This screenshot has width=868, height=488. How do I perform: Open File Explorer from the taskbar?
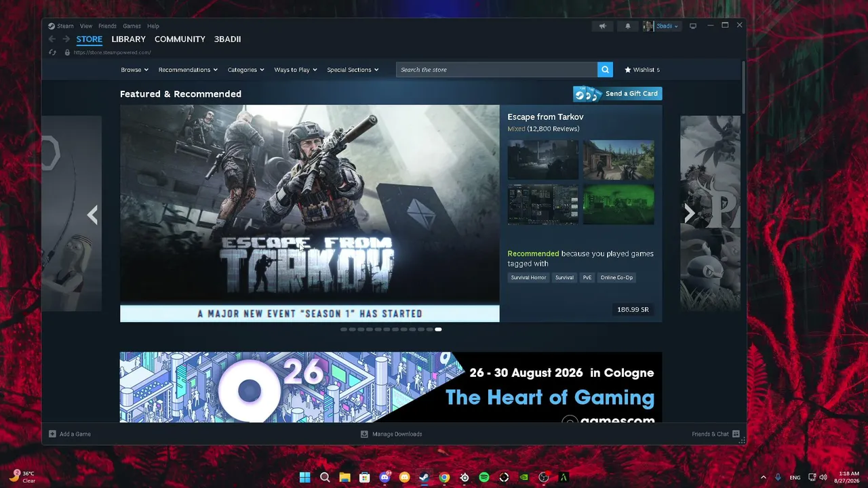click(x=344, y=477)
